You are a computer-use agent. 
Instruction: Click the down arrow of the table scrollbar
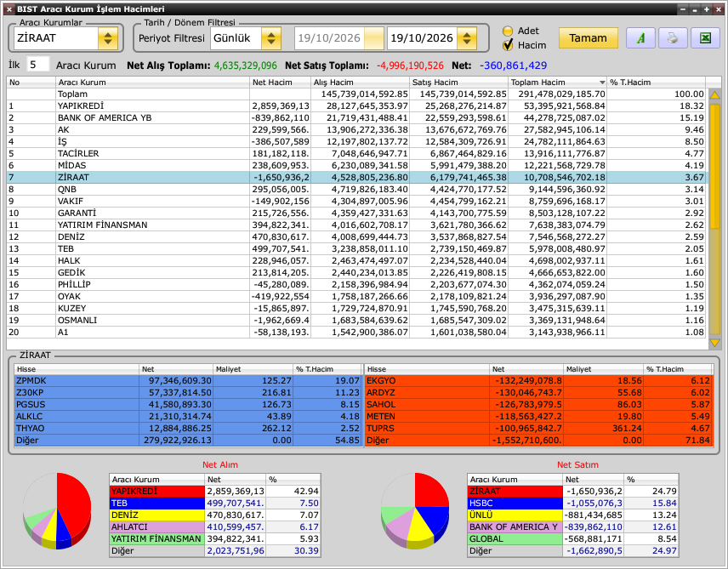(x=714, y=344)
